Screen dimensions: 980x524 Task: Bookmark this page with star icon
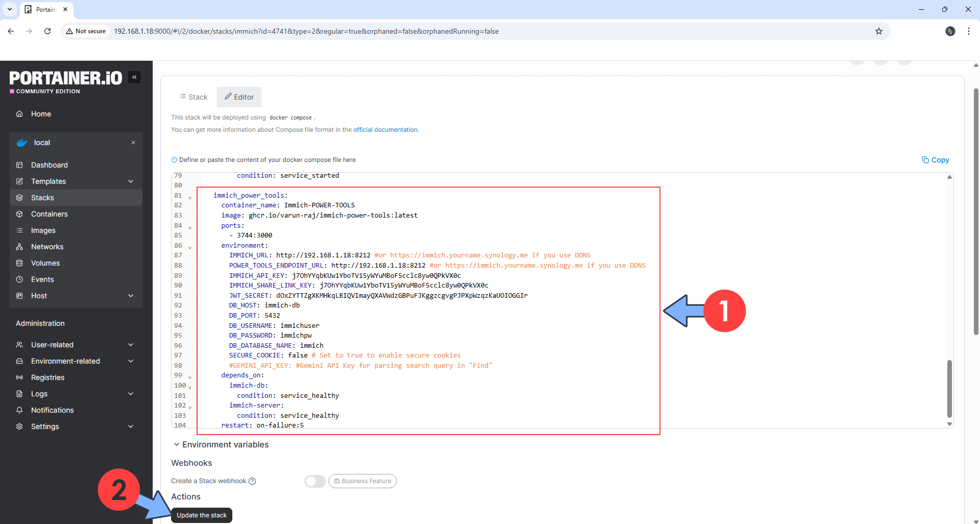878,31
